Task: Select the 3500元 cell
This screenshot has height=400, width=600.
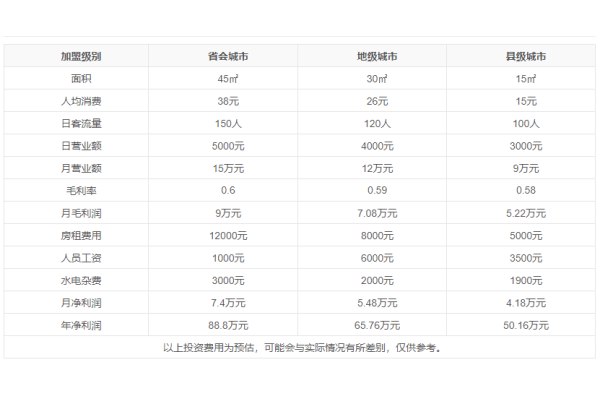Action: pyautogui.click(x=521, y=258)
